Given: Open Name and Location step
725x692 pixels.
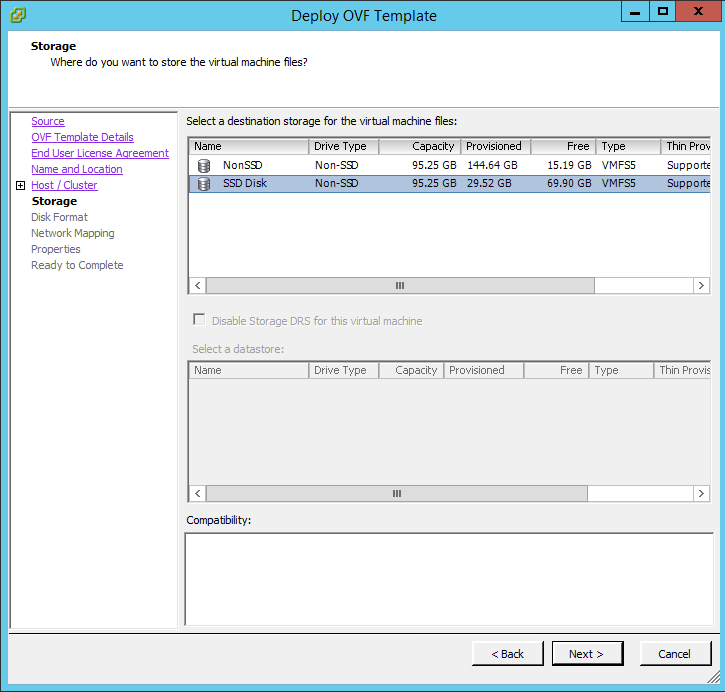Looking at the screenshot, I should tap(76, 169).
